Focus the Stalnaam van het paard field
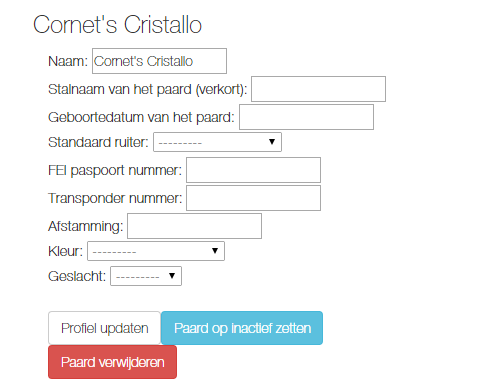 coord(318,89)
